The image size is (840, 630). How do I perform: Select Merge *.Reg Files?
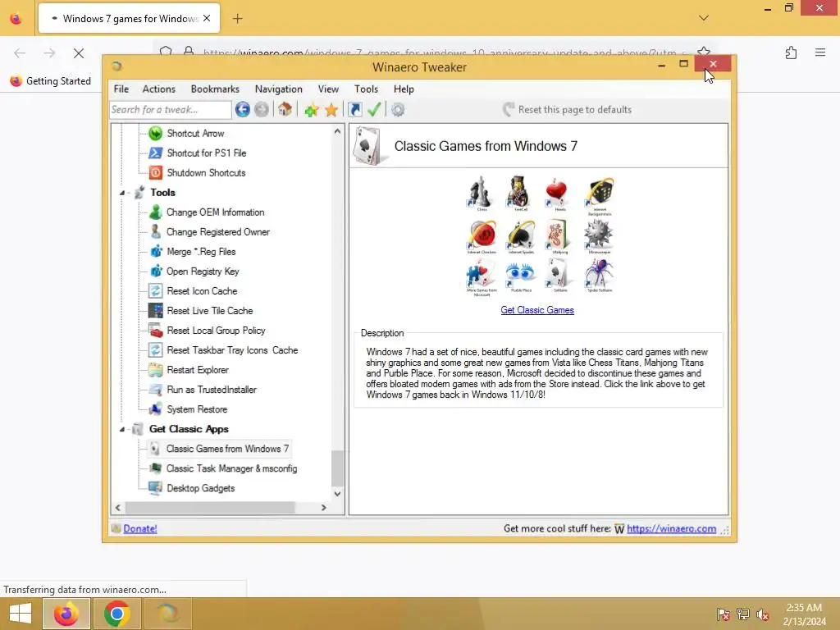[201, 252]
